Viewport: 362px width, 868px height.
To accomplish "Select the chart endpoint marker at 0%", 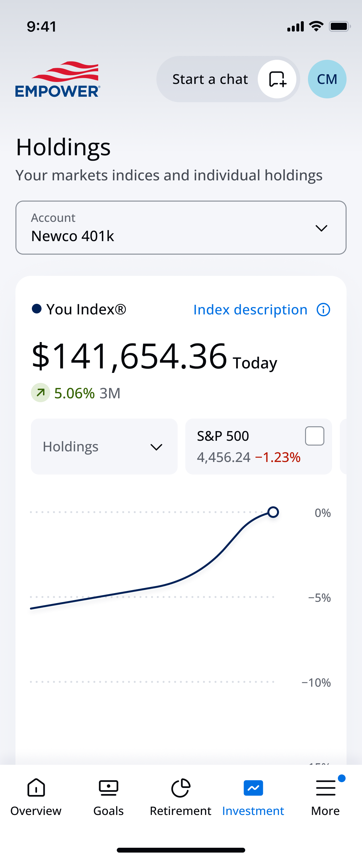I will click(x=273, y=512).
